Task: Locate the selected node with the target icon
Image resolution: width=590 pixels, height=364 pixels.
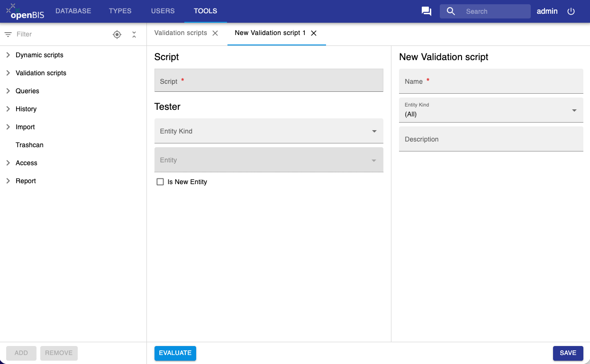Action: click(x=117, y=35)
